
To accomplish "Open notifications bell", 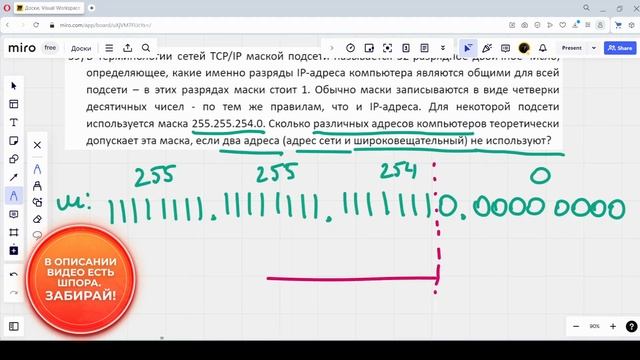I will [x=542, y=48].
